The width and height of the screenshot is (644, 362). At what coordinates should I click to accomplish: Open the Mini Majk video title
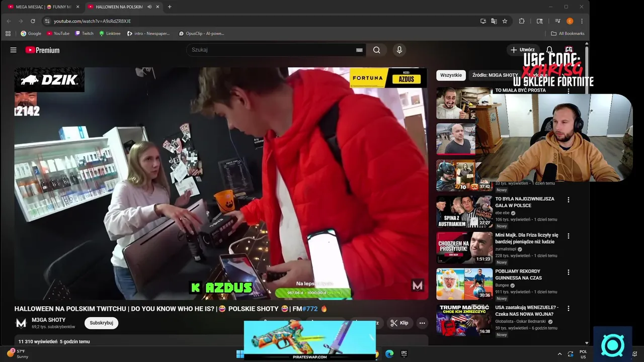click(527, 238)
